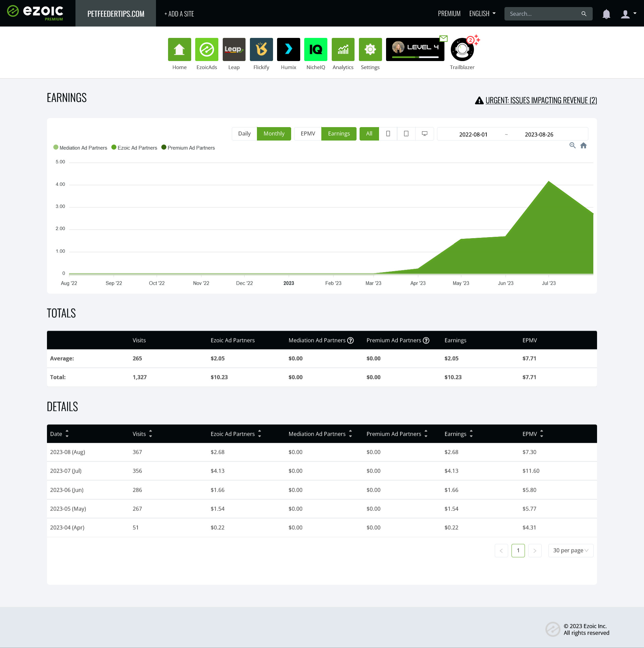Select the 2023-04 (Apr) row date
644x648 pixels.
point(67,528)
